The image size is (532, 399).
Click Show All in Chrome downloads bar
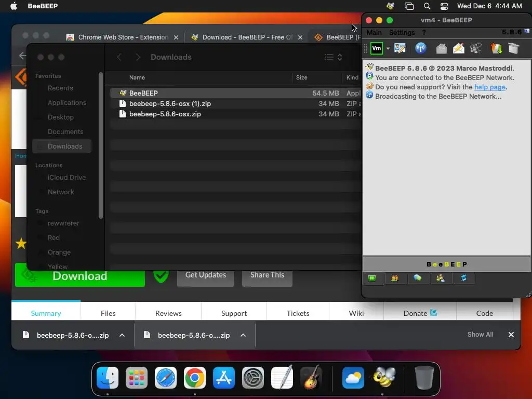[480, 335]
